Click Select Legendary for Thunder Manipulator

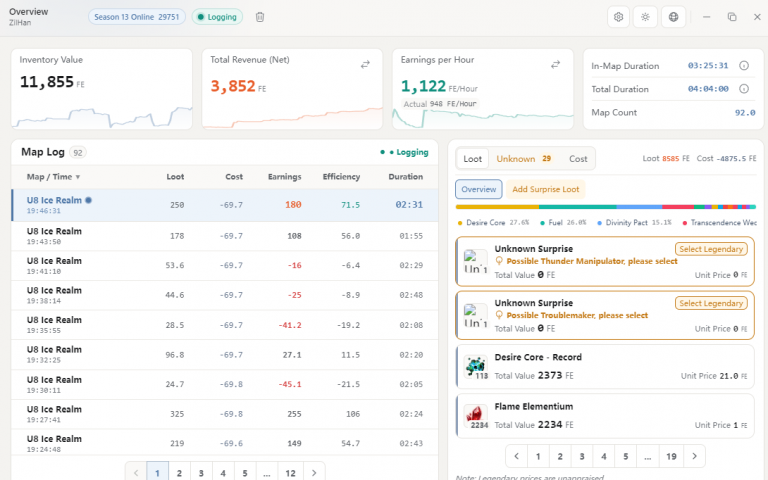tap(711, 249)
